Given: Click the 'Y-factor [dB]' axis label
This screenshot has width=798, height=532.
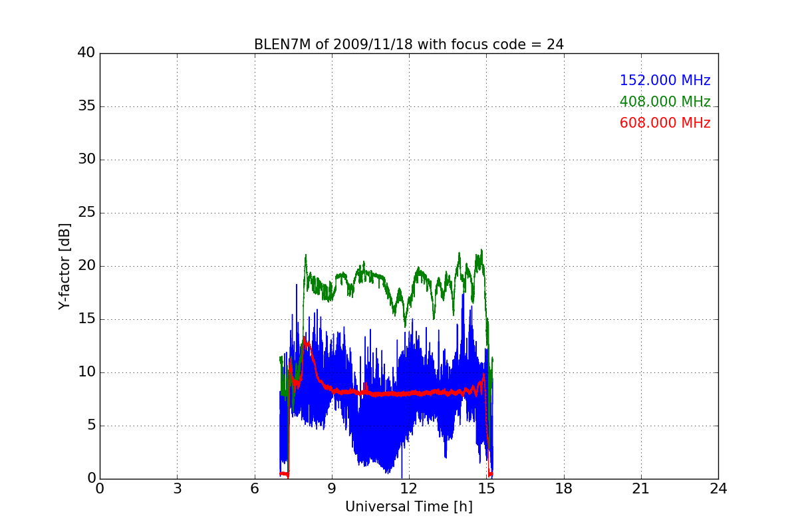Looking at the screenshot, I should (65, 266).
